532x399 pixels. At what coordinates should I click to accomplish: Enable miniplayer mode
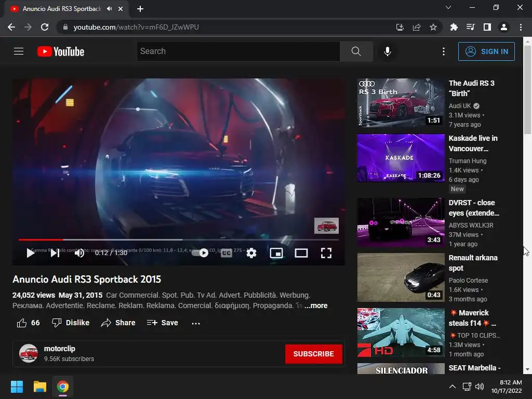pyautogui.click(x=276, y=253)
